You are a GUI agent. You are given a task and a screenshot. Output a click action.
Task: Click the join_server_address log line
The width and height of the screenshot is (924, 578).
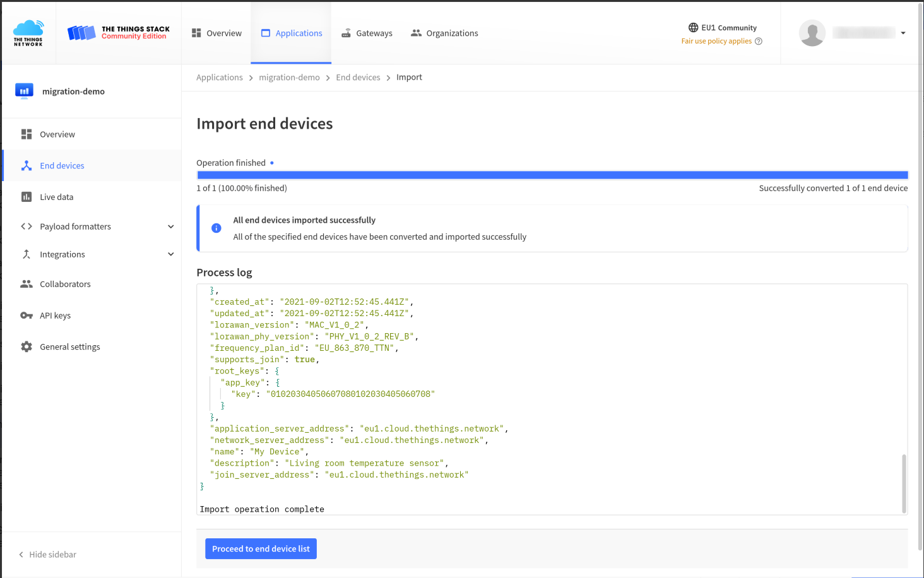(340, 475)
